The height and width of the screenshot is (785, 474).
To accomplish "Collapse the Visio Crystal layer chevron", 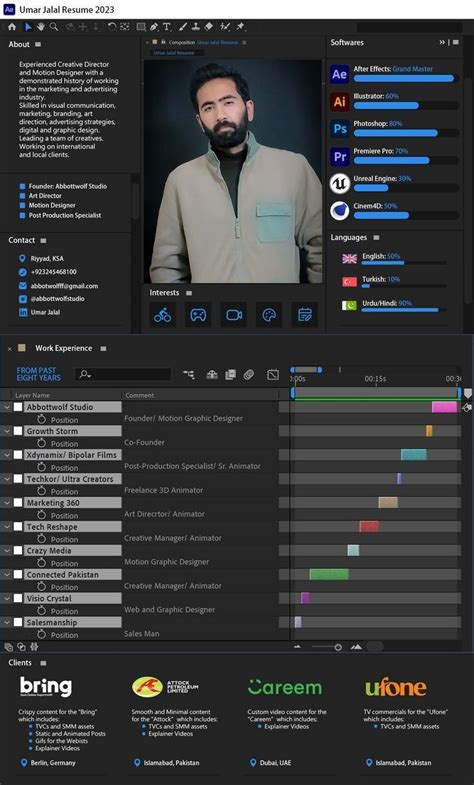I will click(7, 598).
